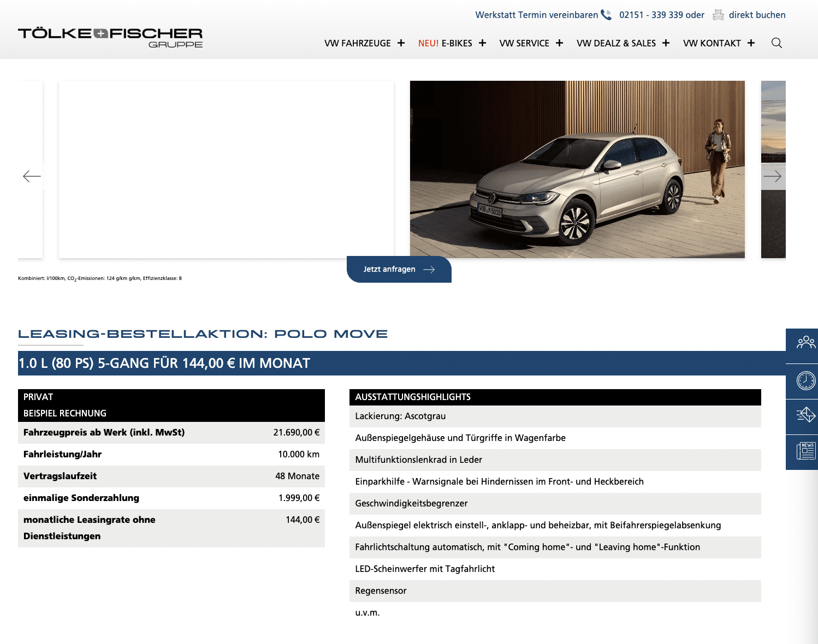This screenshot has width=818, height=644.
Task: Open the VW FAHRZEUGE menu
Action: [x=358, y=43]
